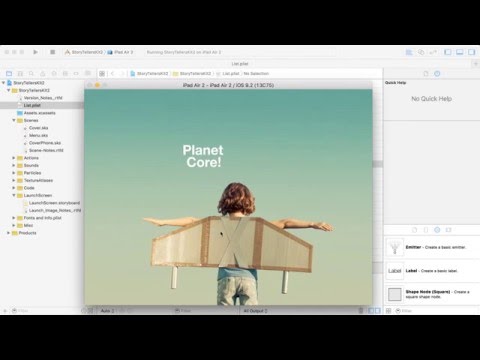Expand the Particles folder
The image size is (480, 360).
click(14, 173)
